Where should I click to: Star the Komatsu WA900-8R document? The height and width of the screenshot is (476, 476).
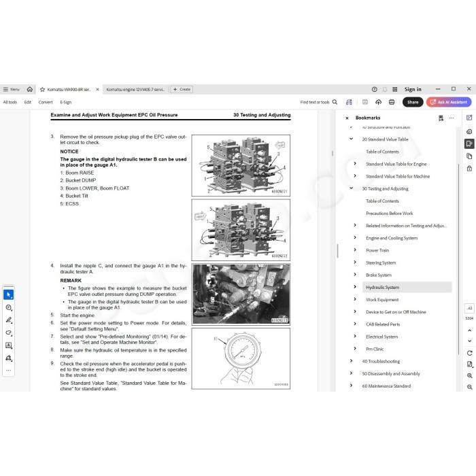coord(42,90)
